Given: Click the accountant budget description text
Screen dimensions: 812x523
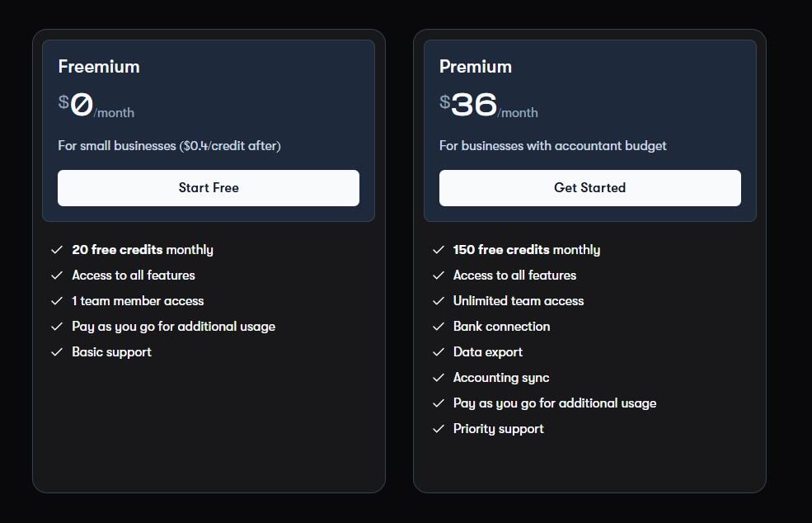Looking at the screenshot, I should [553, 144].
